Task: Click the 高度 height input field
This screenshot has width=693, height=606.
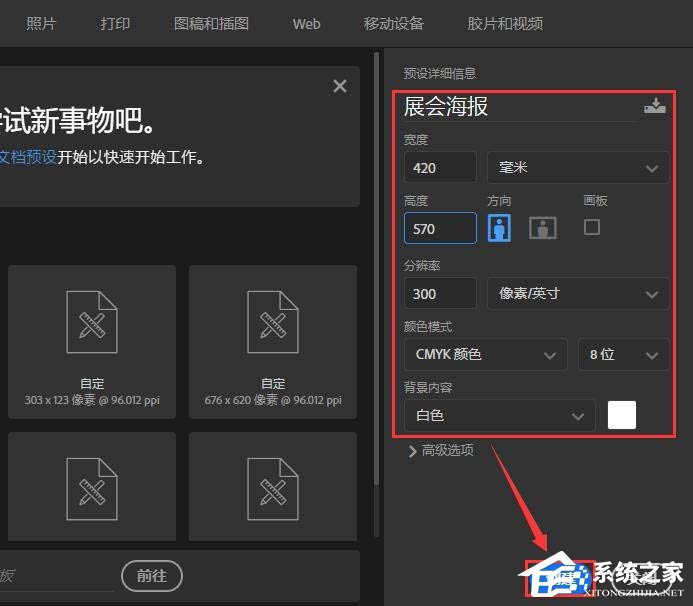Action: tap(440, 228)
